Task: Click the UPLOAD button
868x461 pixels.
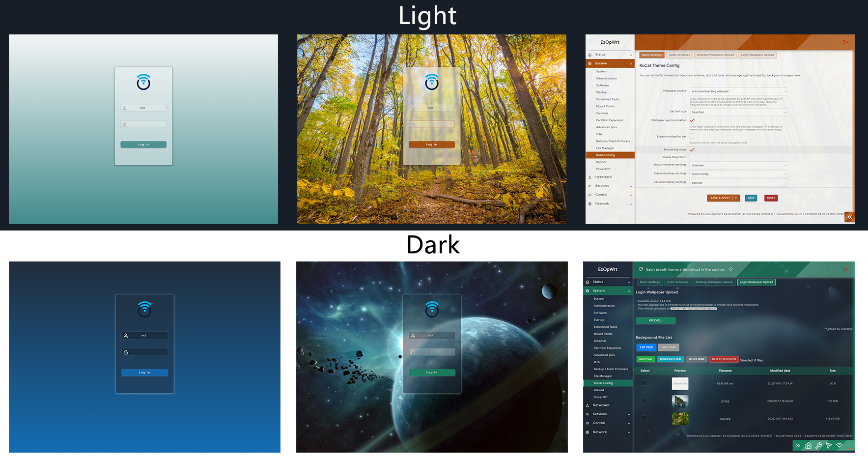Action: tap(656, 320)
